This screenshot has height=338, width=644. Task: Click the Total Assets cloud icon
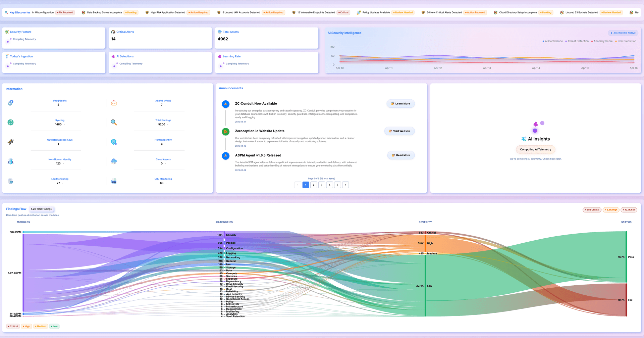click(x=220, y=32)
